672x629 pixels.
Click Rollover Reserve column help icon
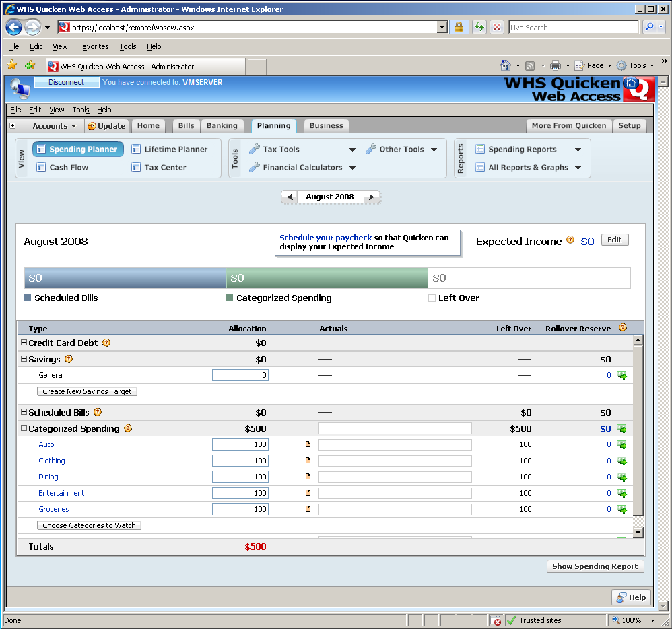click(623, 327)
